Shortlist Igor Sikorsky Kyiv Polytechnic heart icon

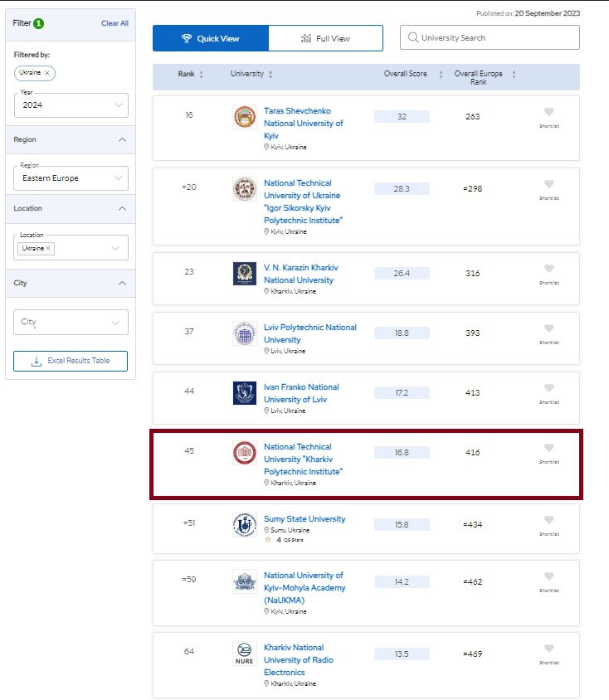pyautogui.click(x=548, y=184)
